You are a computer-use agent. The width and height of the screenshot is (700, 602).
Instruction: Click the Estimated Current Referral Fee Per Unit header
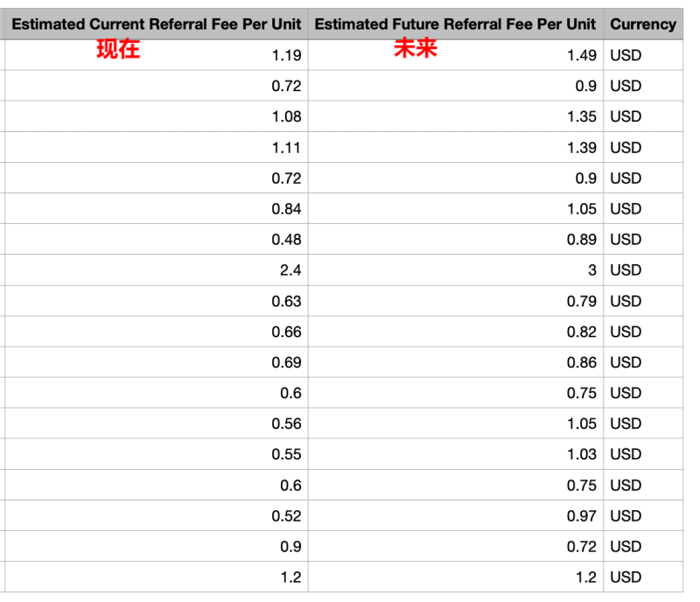(156, 24)
